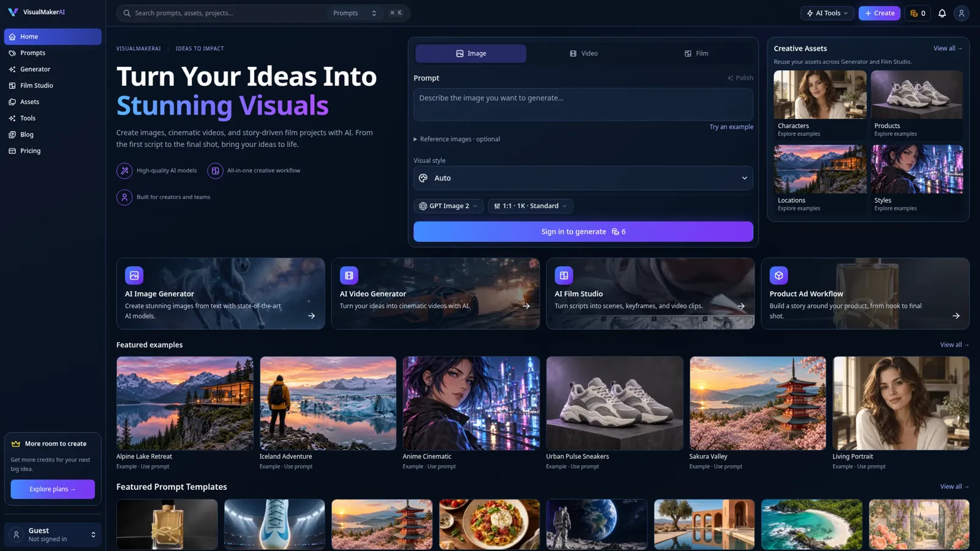Click the Guest avatar icon
The image size is (980, 551).
point(17,534)
